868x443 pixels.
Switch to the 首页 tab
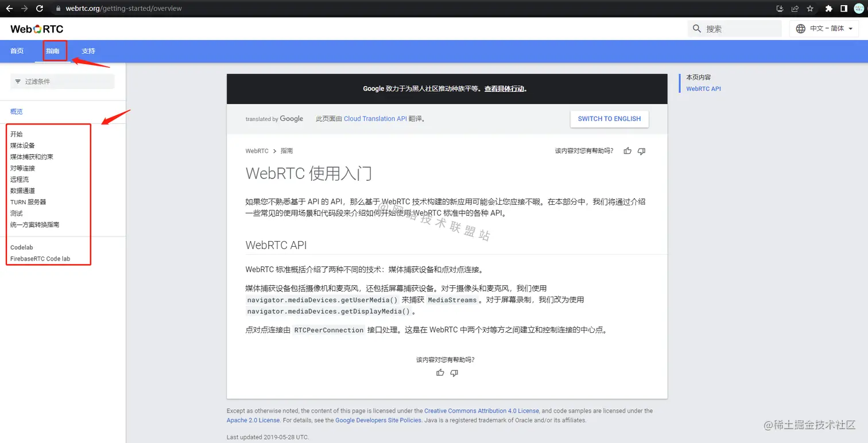(17, 50)
